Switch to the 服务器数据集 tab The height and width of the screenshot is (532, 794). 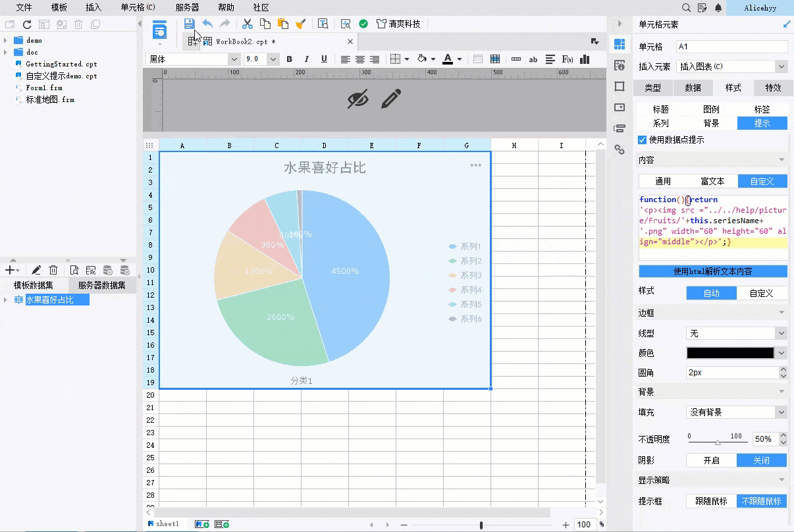(x=101, y=285)
